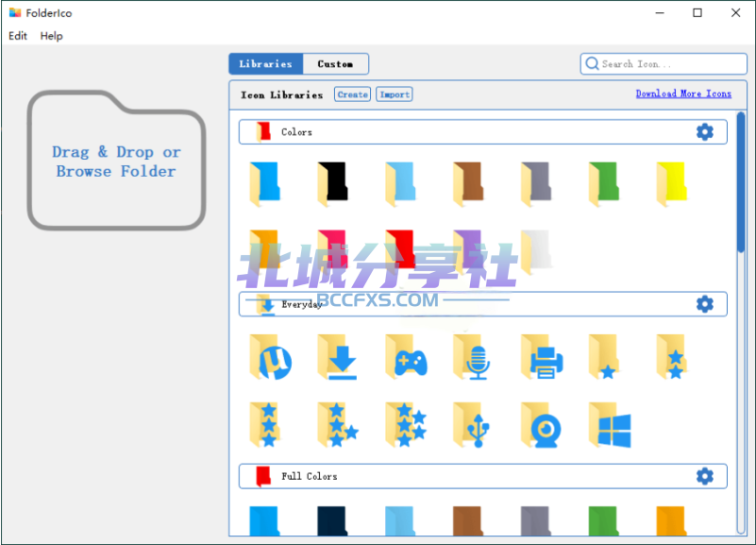Viewport: 756px width, 545px height.
Task: Select the uTorrent folder icon
Action: pyautogui.click(x=271, y=357)
